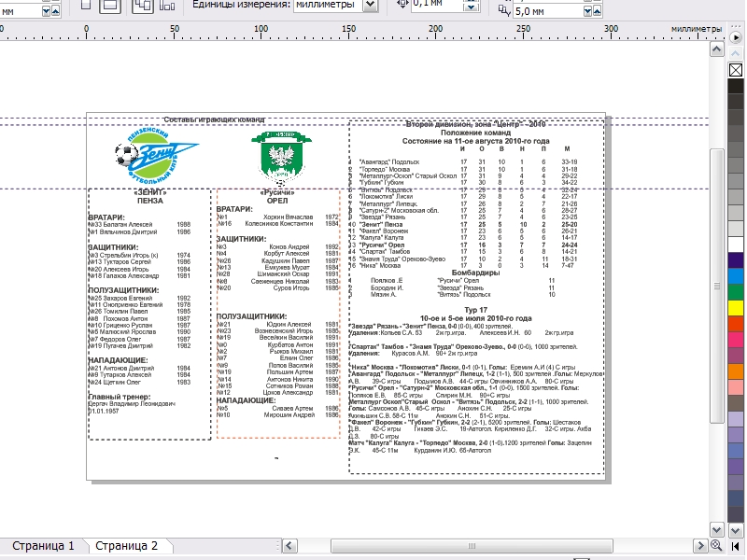
Task: Pick the white color swatch
Action: [x=736, y=245]
